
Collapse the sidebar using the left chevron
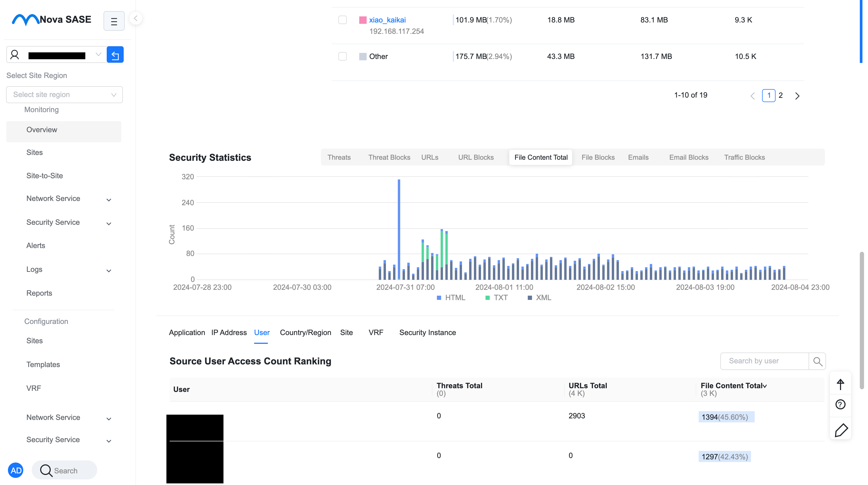click(x=136, y=18)
